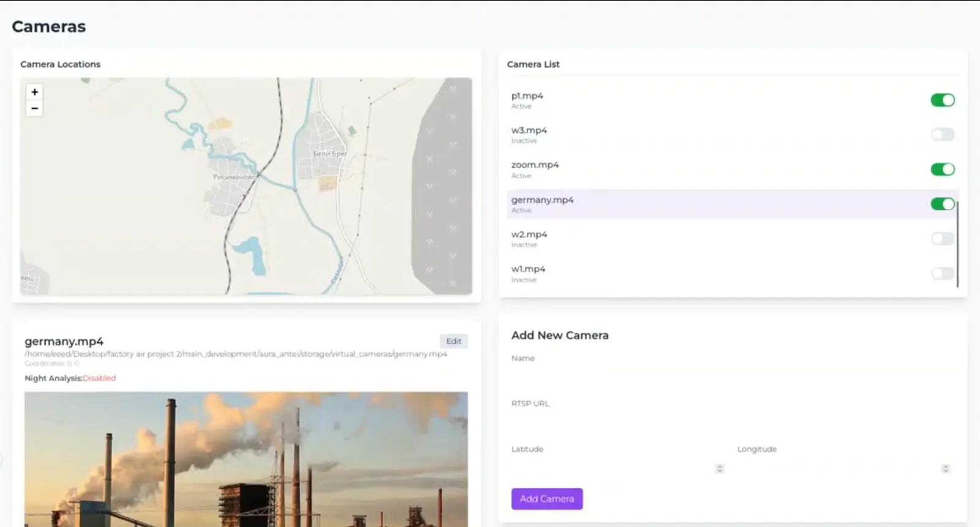
Task: Select zoom.mp4 in the camera list
Action: click(x=733, y=170)
